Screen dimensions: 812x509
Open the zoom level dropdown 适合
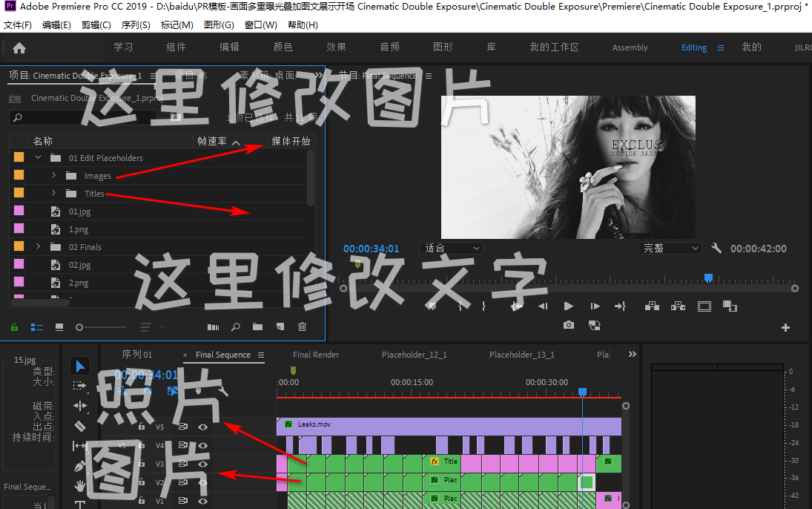pos(452,249)
